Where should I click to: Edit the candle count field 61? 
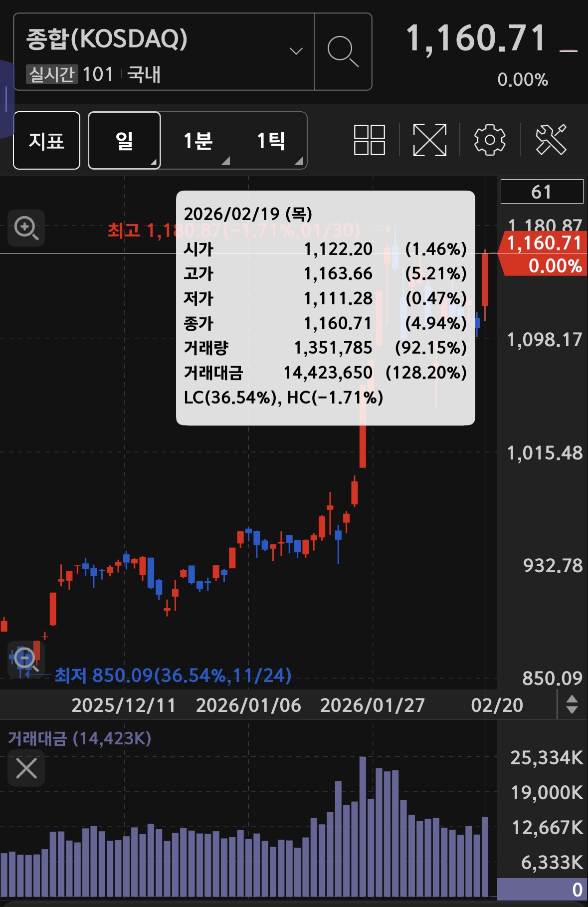coord(542,192)
